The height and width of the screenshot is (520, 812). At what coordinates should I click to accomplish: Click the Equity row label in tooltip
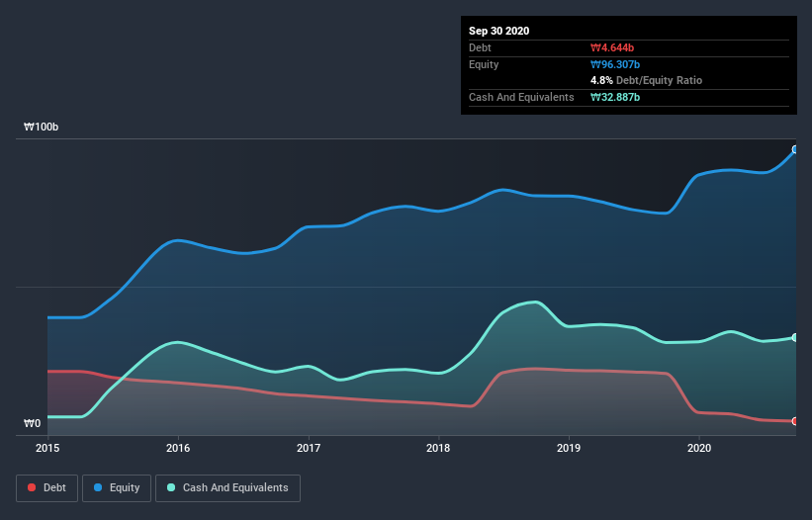pos(484,64)
